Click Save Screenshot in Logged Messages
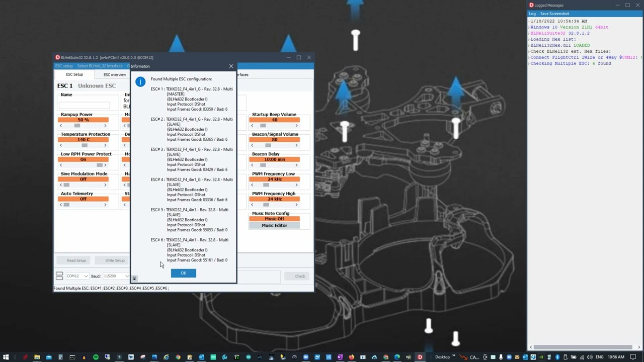 click(554, 14)
